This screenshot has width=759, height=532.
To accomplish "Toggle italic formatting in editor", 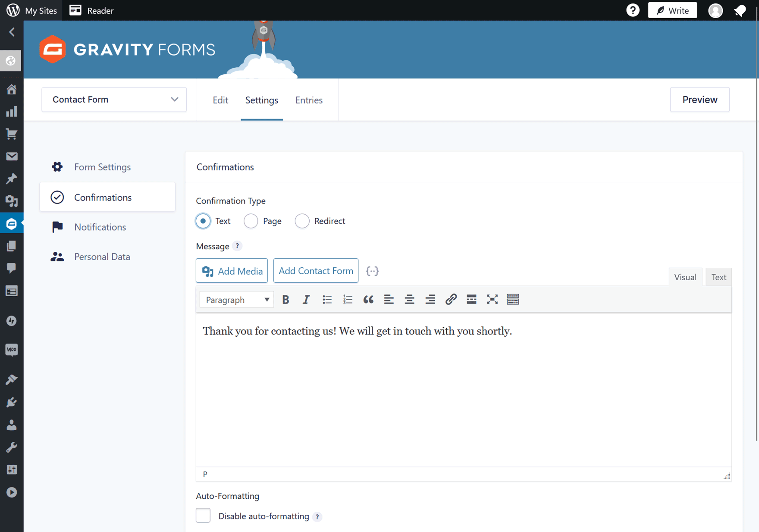I will pos(306,300).
